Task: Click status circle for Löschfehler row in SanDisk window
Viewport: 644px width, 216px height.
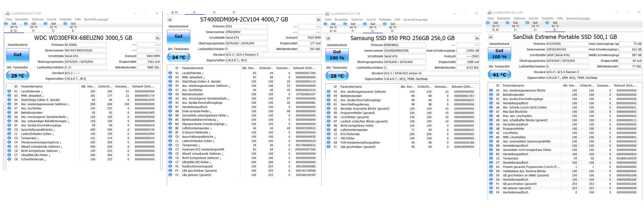Action: (x=491, y=133)
